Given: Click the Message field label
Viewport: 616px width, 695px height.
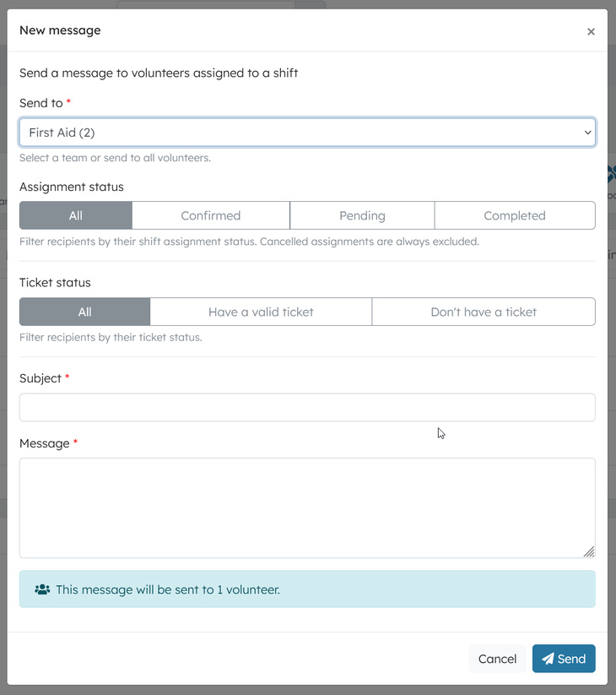Looking at the screenshot, I should point(44,443).
